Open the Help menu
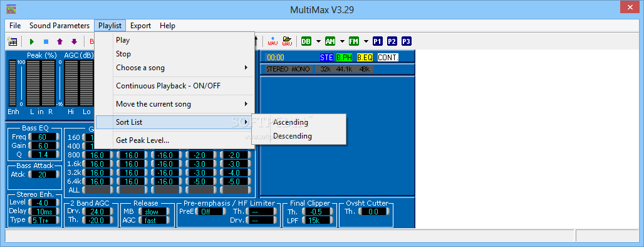 167,26
